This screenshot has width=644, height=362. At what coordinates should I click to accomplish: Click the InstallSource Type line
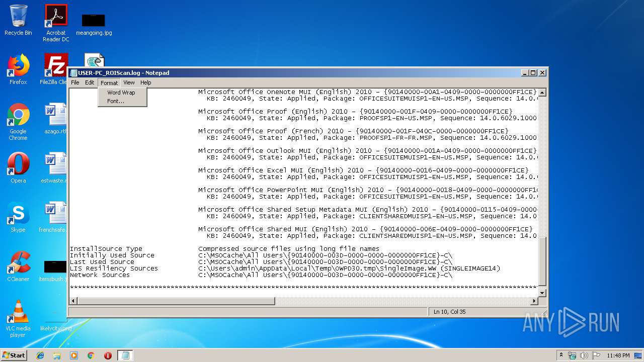106,249
